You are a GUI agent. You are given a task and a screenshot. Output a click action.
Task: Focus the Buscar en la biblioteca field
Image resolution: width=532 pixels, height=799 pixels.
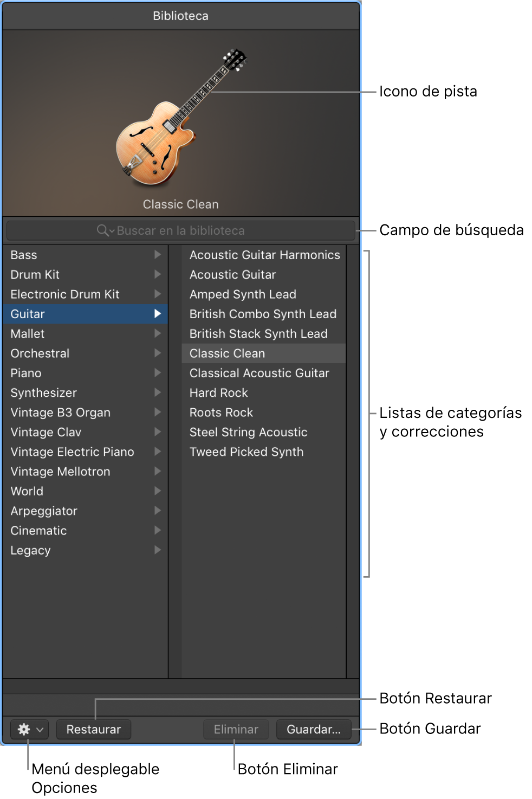(x=181, y=230)
